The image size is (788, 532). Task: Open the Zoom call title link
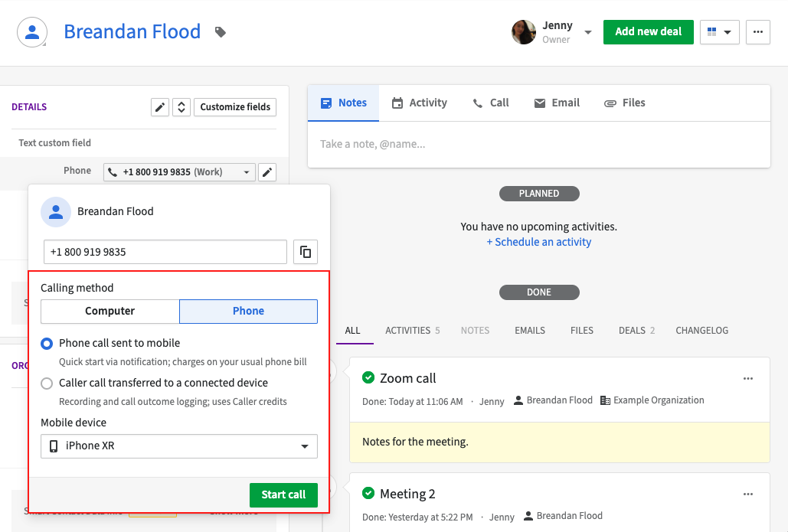[408, 378]
